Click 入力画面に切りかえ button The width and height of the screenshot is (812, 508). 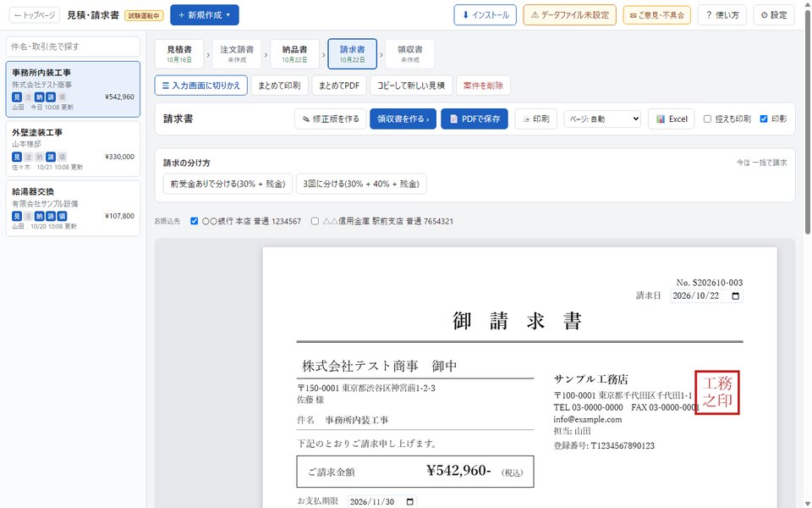201,86
